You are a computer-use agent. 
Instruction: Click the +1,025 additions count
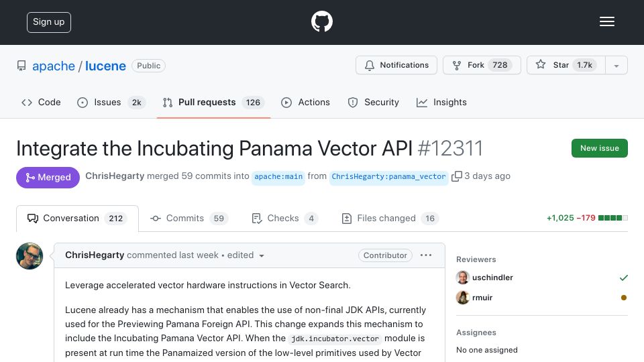click(x=560, y=218)
